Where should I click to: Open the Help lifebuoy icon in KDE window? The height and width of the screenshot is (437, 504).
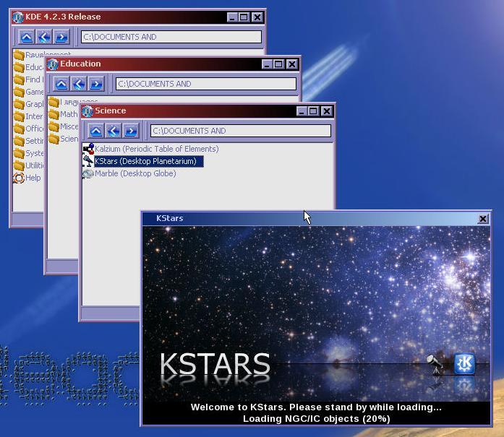19,178
